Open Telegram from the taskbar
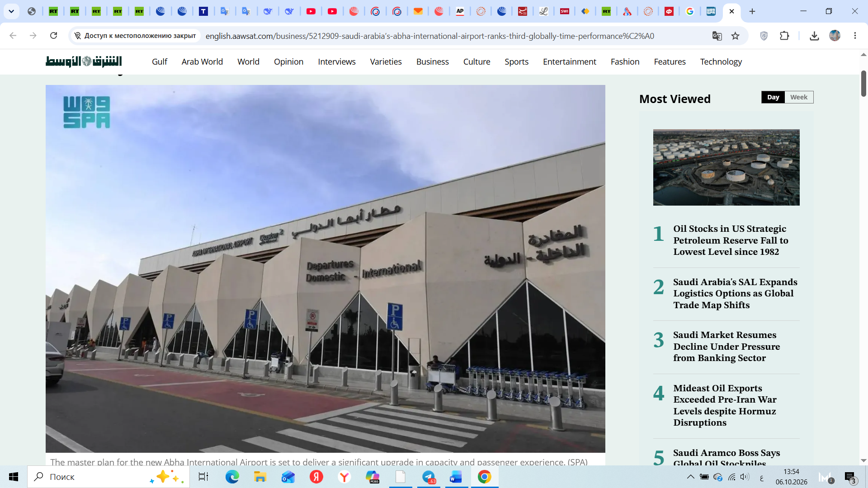This screenshot has height=488, width=868. pyautogui.click(x=429, y=477)
